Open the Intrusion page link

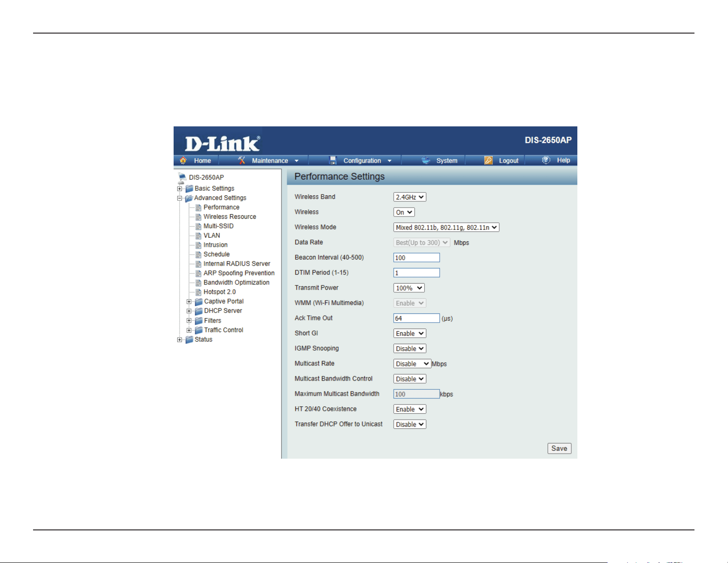(x=215, y=245)
